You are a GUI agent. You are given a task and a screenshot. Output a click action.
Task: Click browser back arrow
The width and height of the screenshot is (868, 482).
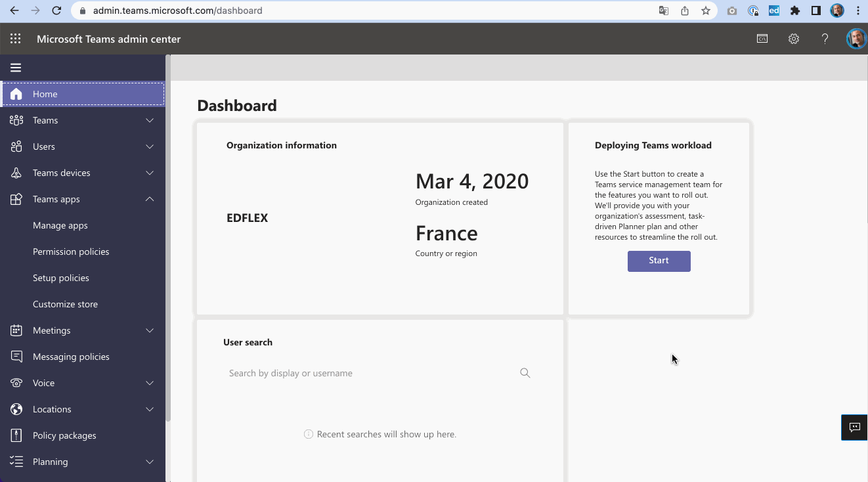14,11
